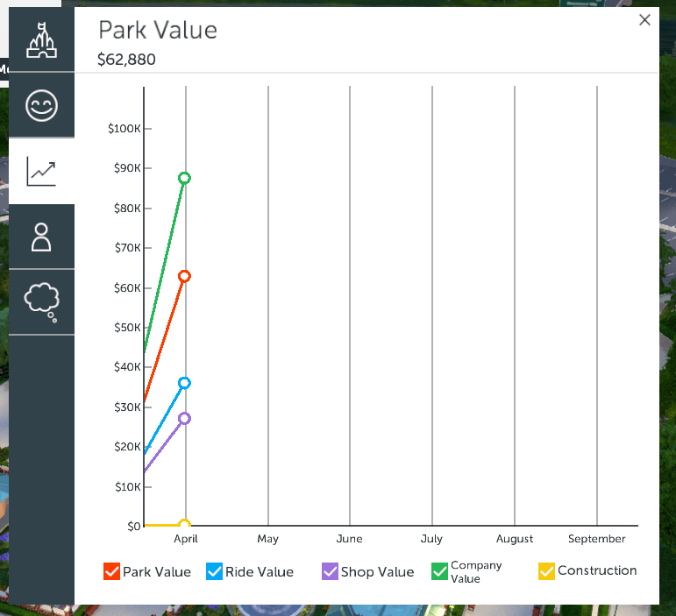Click the September label on the axis

pos(596,539)
